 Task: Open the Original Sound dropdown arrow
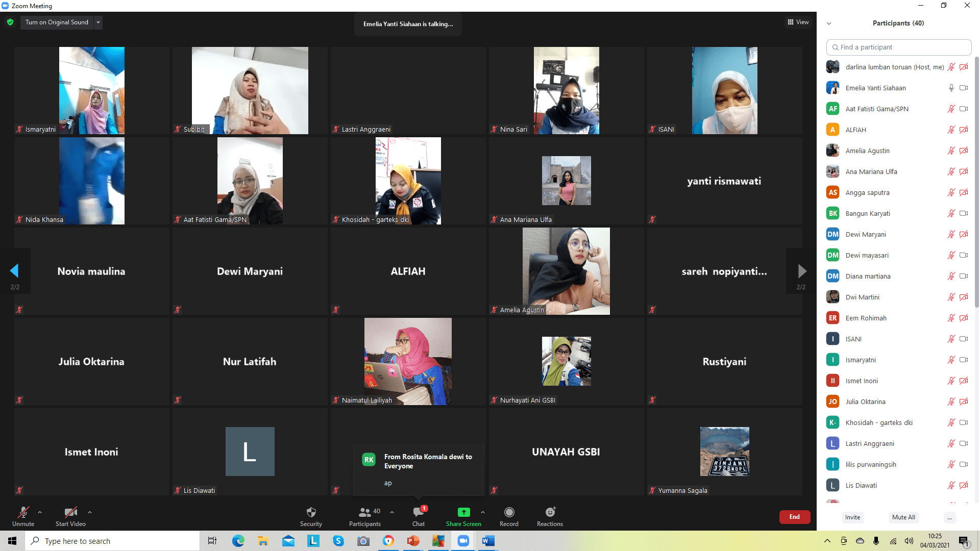coord(98,22)
